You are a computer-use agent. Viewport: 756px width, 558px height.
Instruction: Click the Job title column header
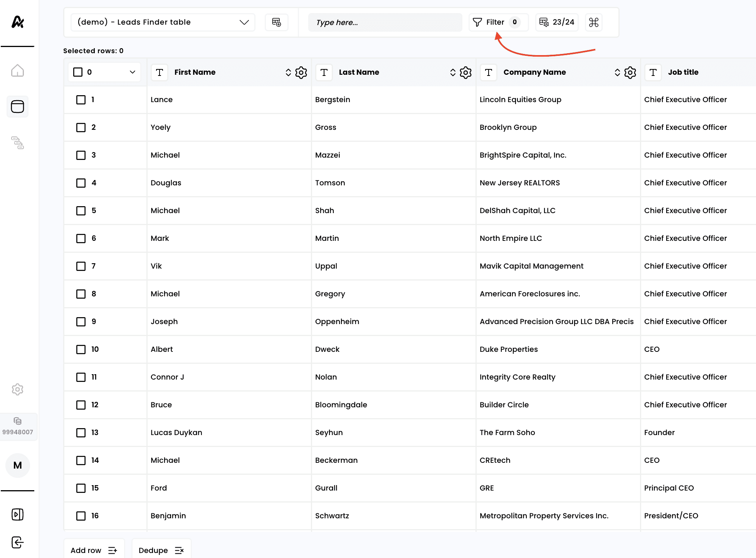pyautogui.click(x=683, y=72)
